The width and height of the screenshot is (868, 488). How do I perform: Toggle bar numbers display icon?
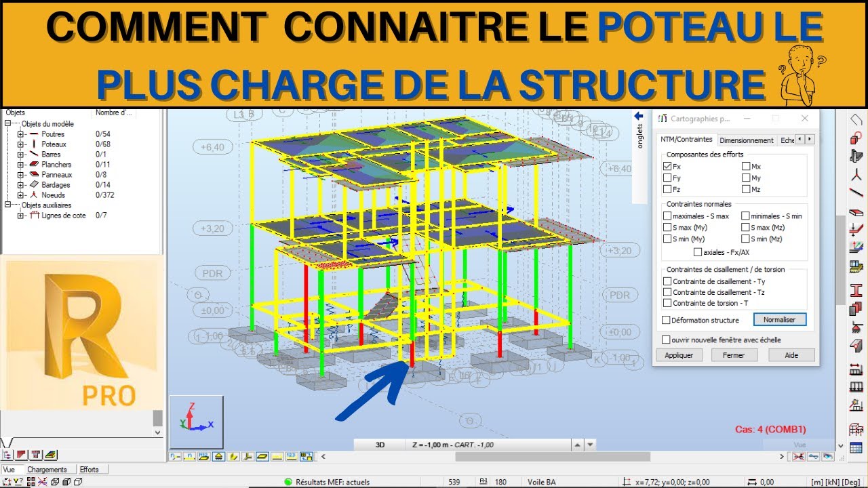190,457
